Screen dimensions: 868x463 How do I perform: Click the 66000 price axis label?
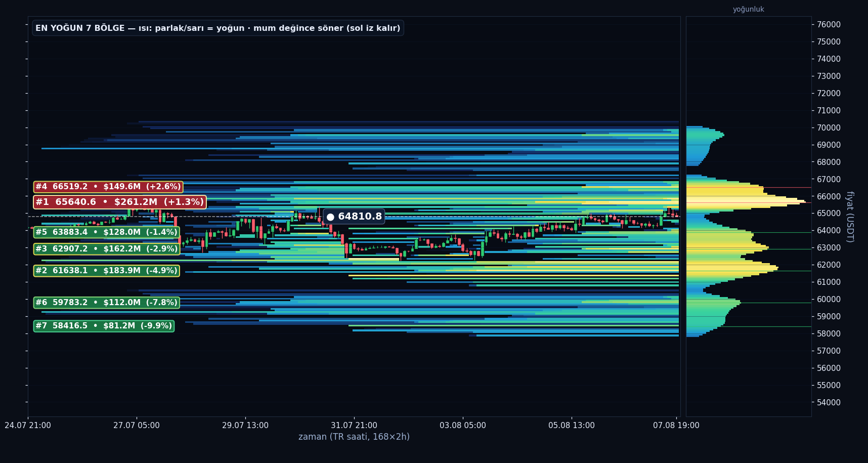pyautogui.click(x=829, y=197)
